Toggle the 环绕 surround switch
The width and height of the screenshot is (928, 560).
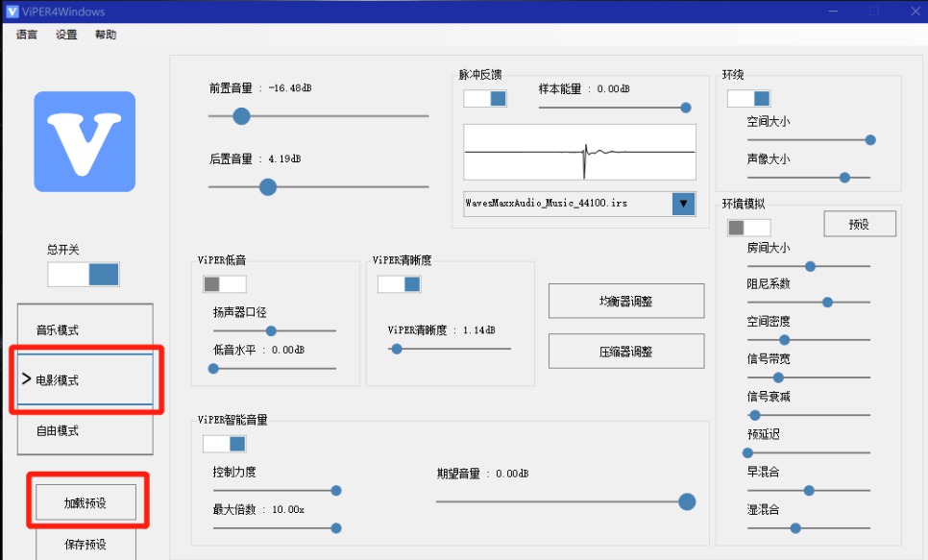pos(748,98)
